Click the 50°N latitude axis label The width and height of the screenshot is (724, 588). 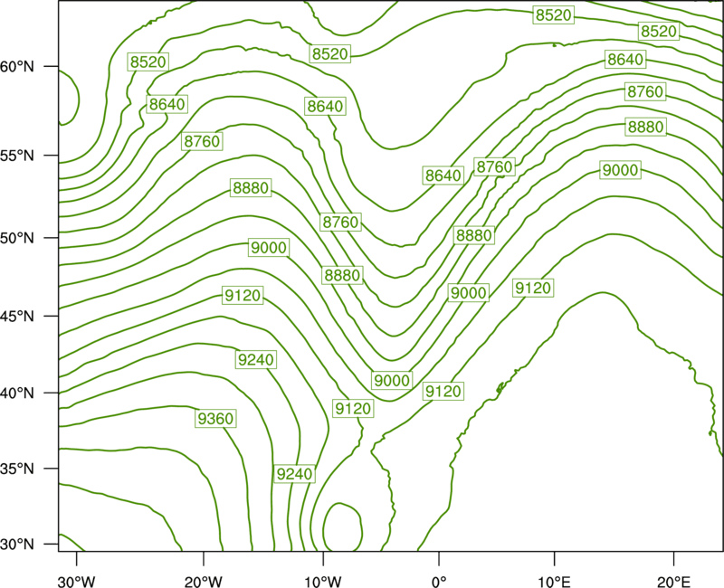[16, 238]
